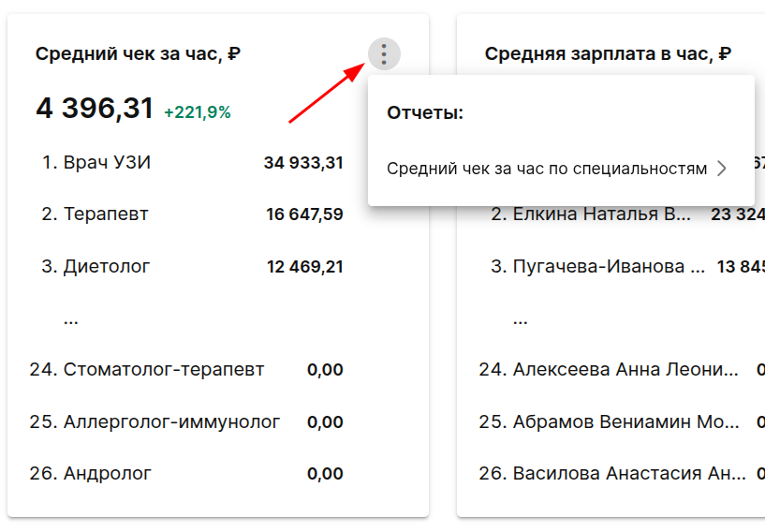Click the Средний чек за час, ₽ title

pyautogui.click(x=138, y=53)
